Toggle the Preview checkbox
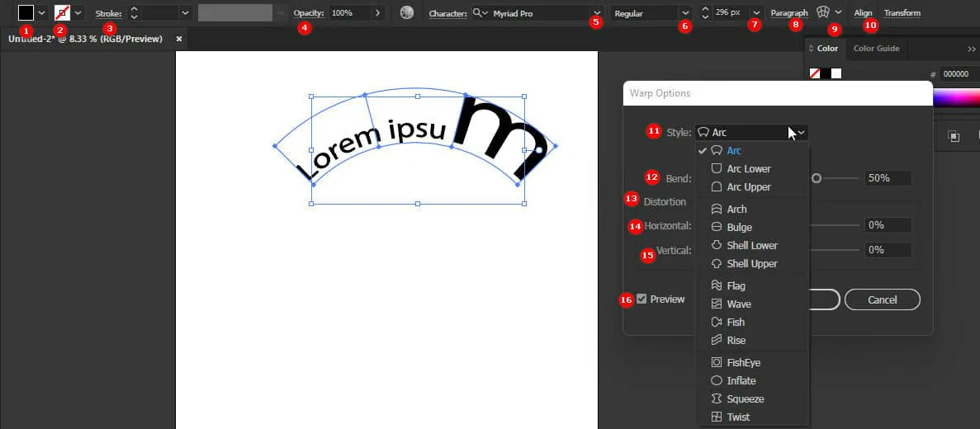Image resolution: width=980 pixels, height=429 pixels. coord(641,299)
